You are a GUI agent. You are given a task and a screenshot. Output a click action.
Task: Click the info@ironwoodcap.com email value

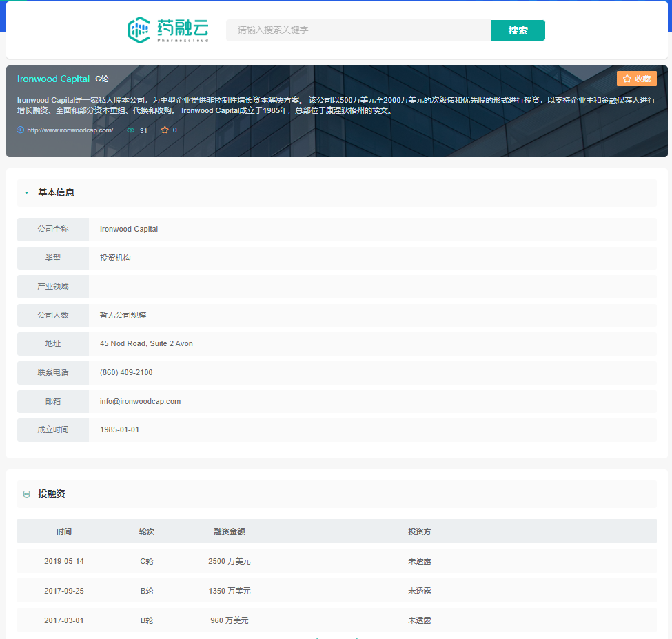coord(140,401)
